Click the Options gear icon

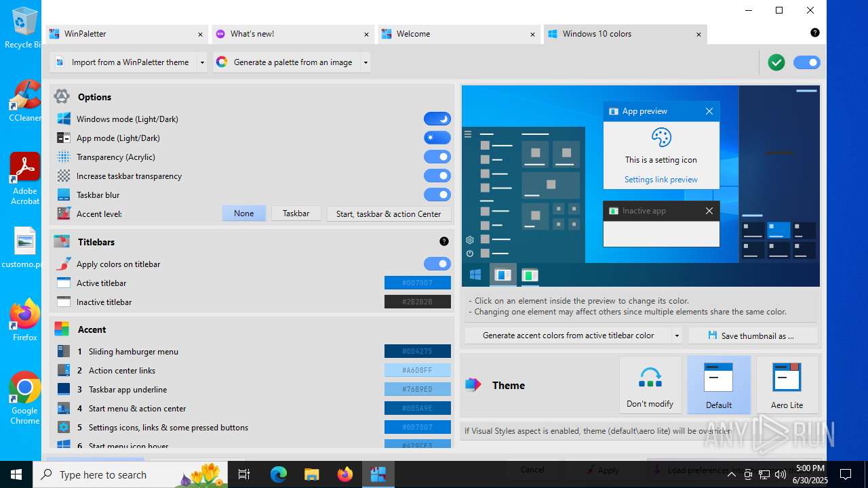[62, 96]
